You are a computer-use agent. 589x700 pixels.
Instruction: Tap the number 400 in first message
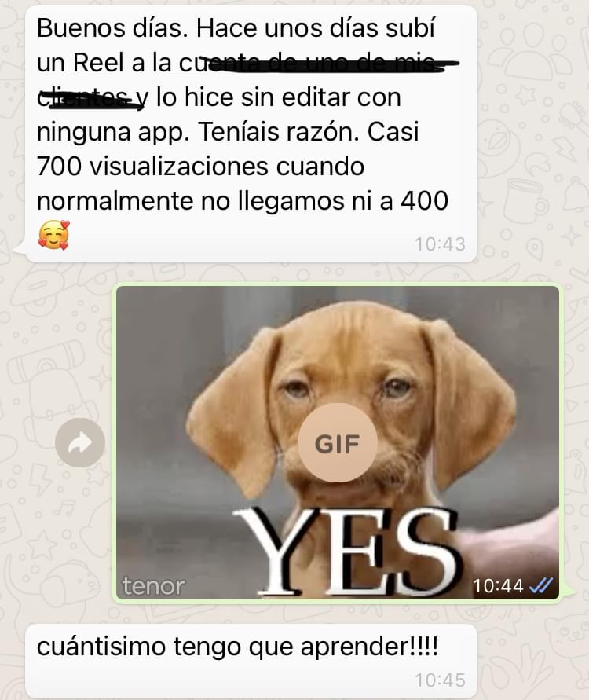click(424, 201)
